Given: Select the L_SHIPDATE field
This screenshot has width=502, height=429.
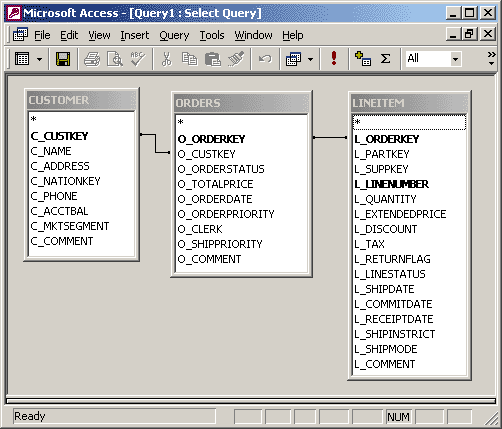Looking at the screenshot, I should [x=410, y=289].
